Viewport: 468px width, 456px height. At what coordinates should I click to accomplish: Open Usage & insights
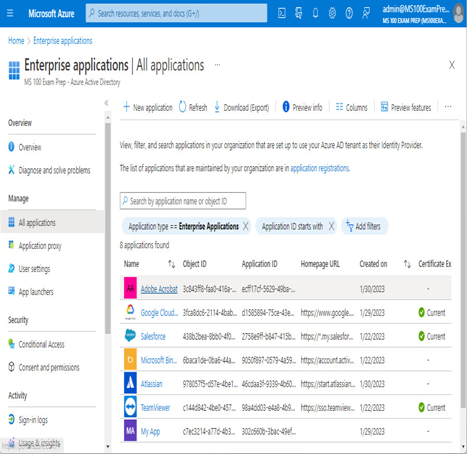[x=34, y=443]
